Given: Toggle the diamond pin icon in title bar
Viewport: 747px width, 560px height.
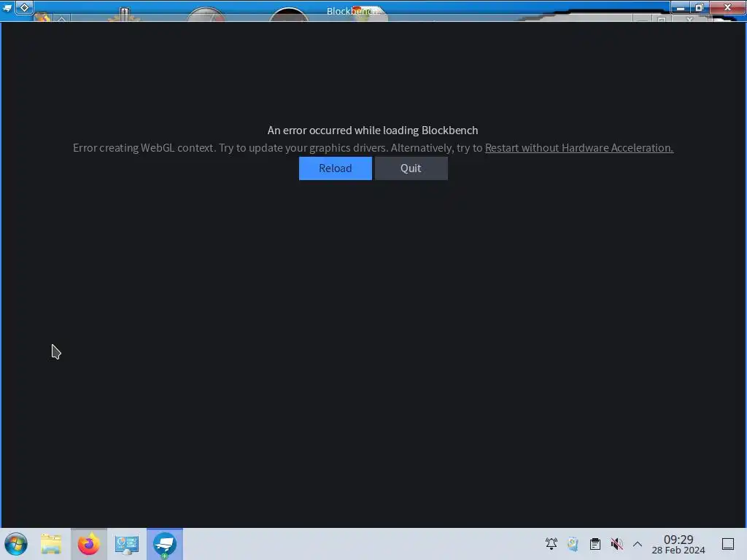Looking at the screenshot, I should click(x=24, y=7).
